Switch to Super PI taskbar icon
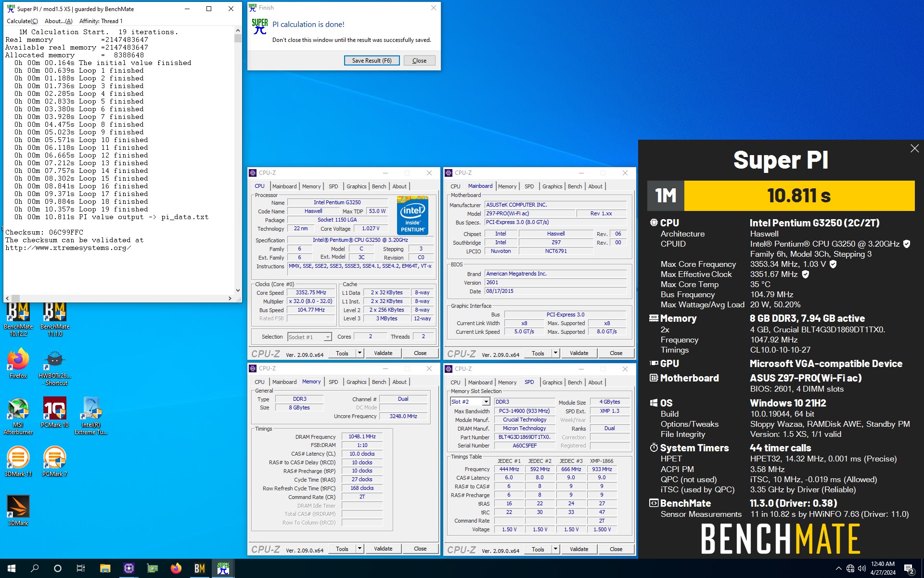Image resolution: width=924 pixels, height=578 pixels. tap(223, 568)
